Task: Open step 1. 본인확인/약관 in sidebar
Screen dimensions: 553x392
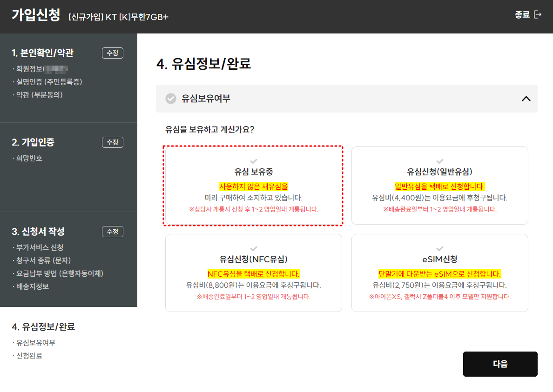Action: point(43,53)
